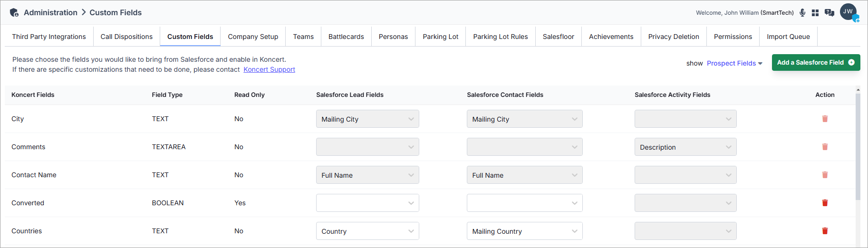Open the Koncert Support link

coord(269,69)
